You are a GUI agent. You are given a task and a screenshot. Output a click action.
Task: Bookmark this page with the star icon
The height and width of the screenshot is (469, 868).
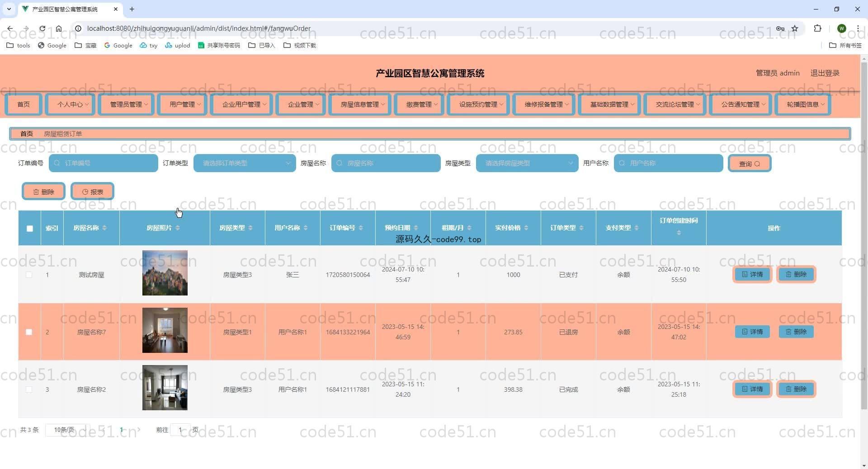pos(795,28)
